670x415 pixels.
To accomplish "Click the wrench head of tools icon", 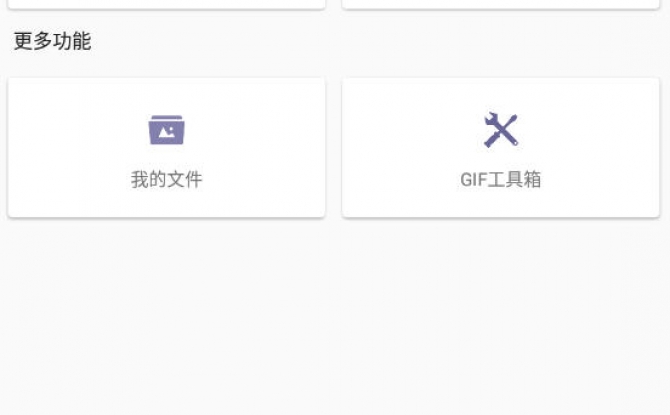I will (491, 118).
